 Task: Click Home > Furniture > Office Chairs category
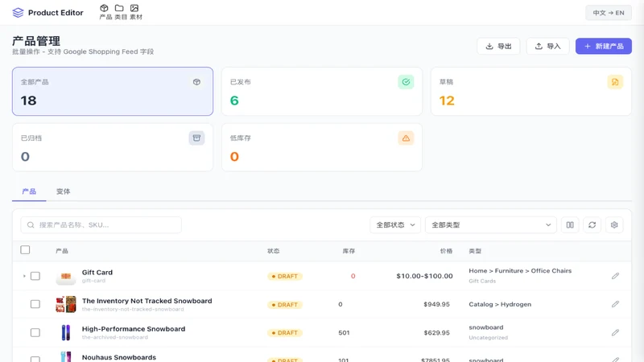[520, 271]
